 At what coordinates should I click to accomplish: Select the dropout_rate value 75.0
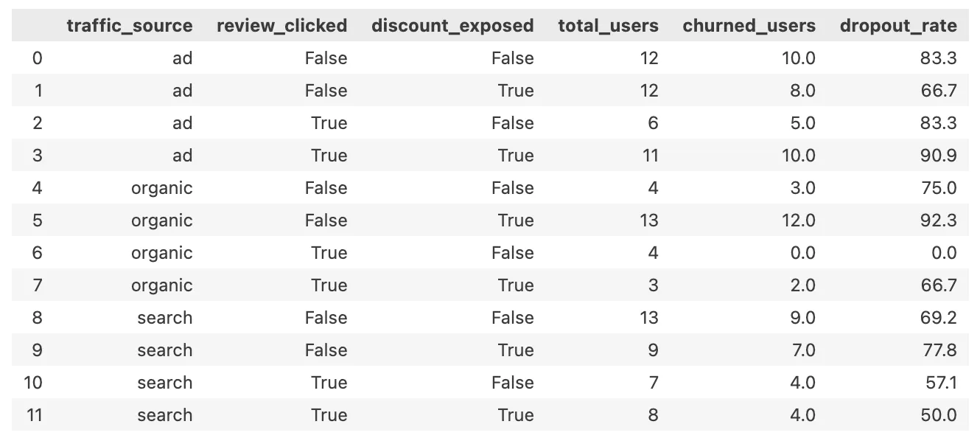click(x=939, y=188)
